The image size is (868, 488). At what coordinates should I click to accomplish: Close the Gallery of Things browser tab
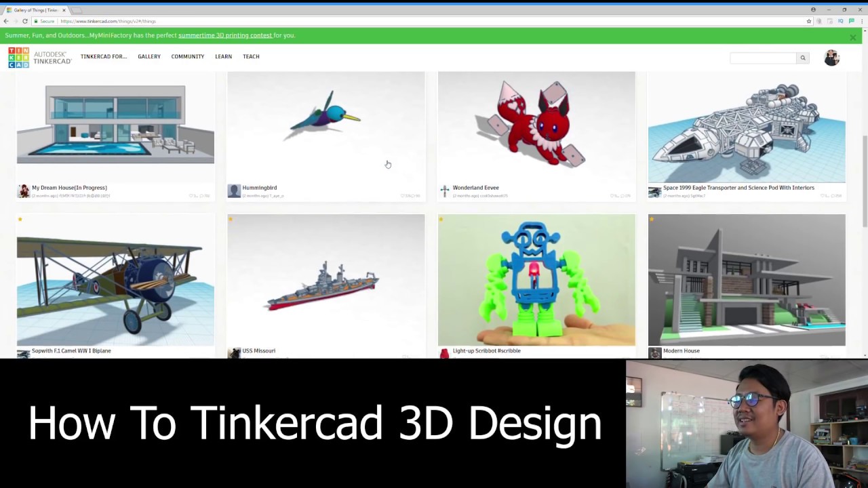[x=64, y=10]
